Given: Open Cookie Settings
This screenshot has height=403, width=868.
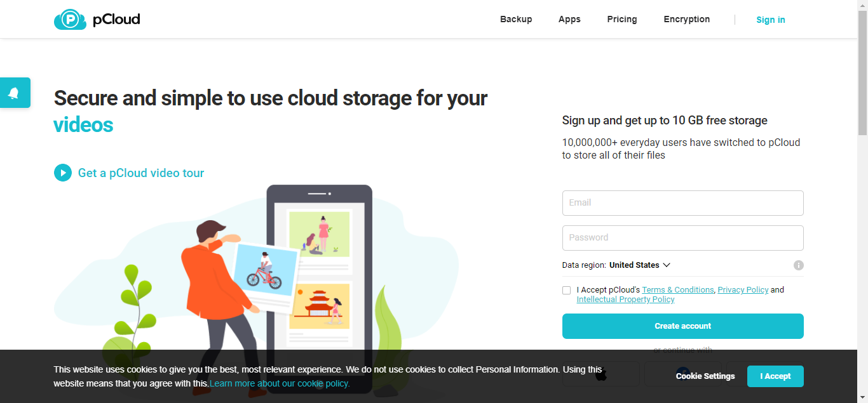Looking at the screenshot, I should click(705, 376).
